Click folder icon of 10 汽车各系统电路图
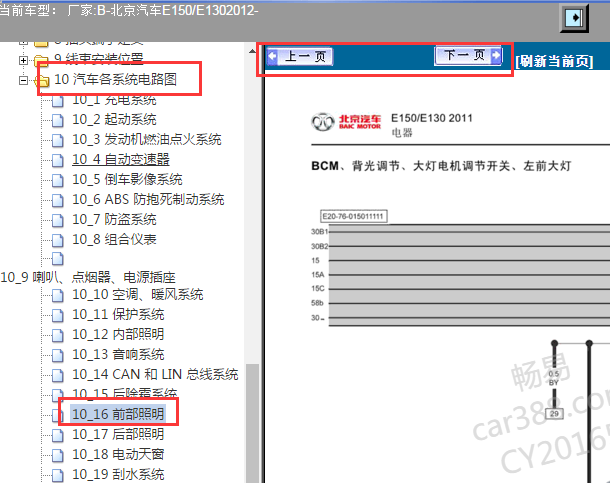Image resolution: width=610 pixels, height=483 pixels. pos(42,80)
